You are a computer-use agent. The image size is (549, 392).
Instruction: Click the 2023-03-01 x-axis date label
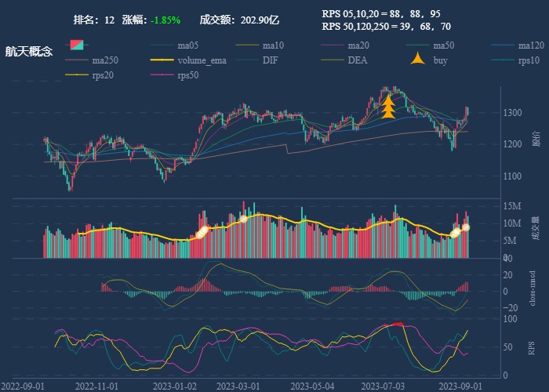pos(238,386)
